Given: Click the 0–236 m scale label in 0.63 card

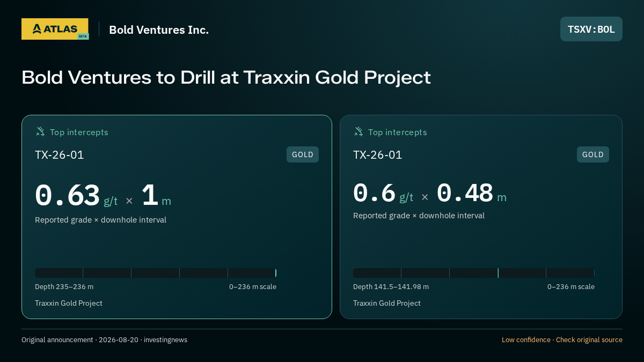Looking at the screenshot, I should pos(253,287).
